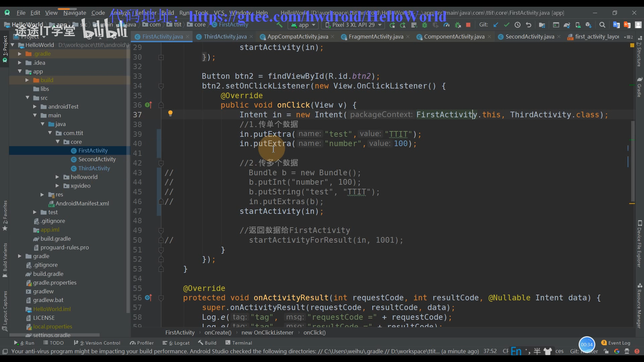644x362 pixels.
Task: Click Attach Debugger to Android Process icon
Action: click(x=458, y=25)
